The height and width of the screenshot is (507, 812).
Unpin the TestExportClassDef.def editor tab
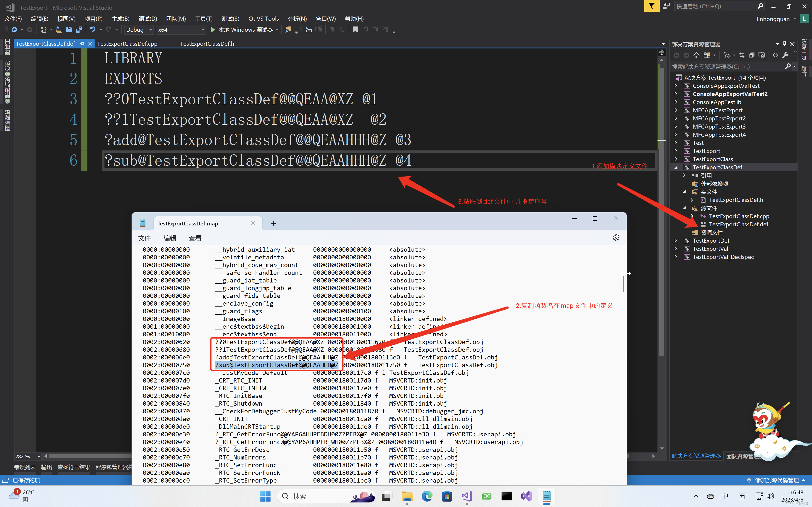click(82, 44)
